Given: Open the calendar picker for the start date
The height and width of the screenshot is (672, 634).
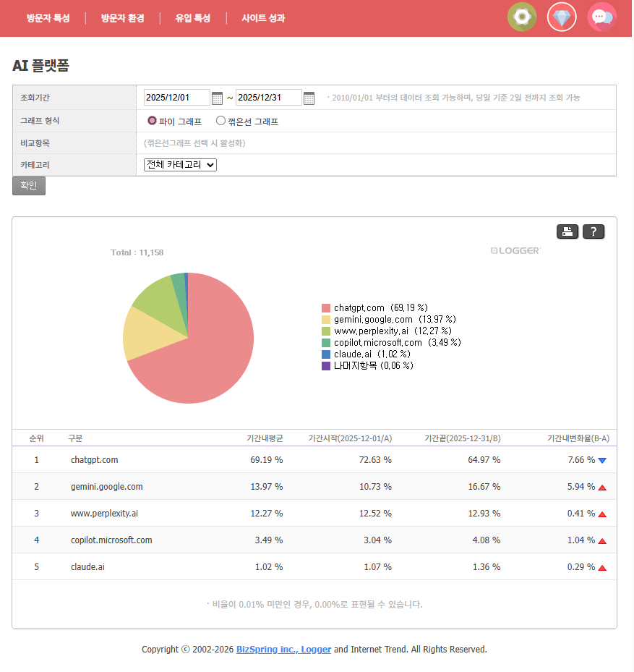Looking at the screenshot, I should tap(218, 97).
